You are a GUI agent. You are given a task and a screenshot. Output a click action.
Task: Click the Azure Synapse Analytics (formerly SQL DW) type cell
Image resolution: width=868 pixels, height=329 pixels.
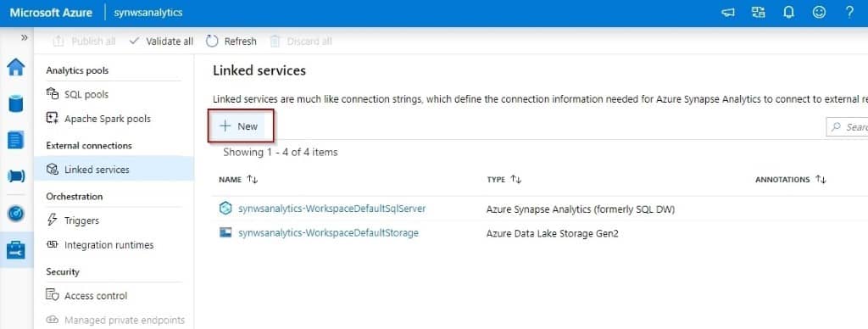(x=580, y=209)
